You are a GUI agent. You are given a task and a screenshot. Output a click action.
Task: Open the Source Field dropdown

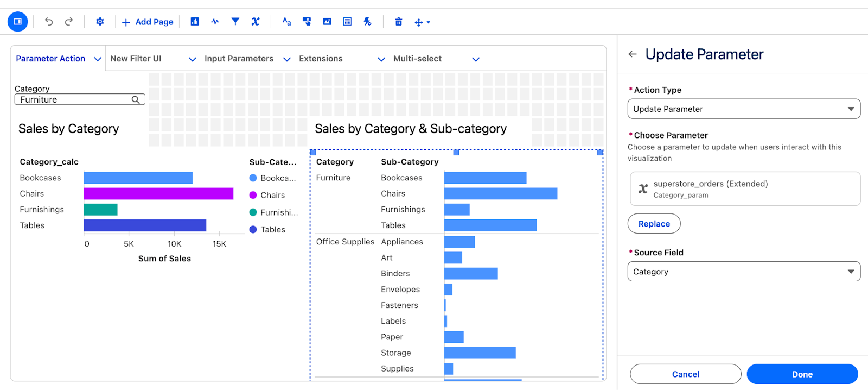pyautogui.click(x=744, y=272)
